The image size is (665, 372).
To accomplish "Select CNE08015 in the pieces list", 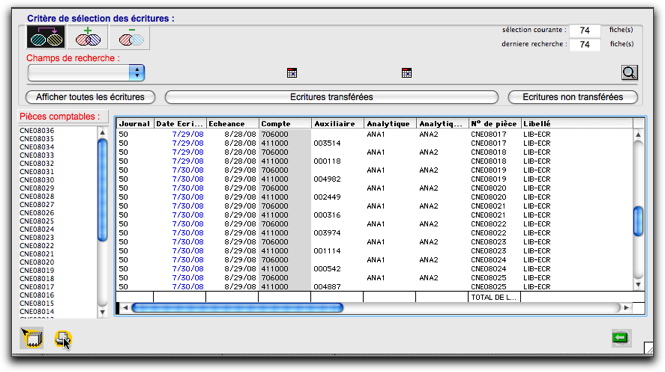I will point(37,303).
